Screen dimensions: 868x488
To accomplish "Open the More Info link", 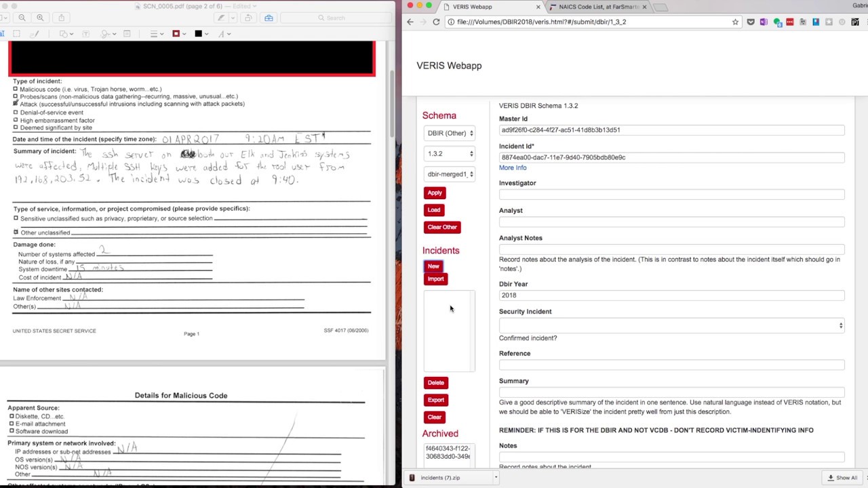I will coord(513,167).
